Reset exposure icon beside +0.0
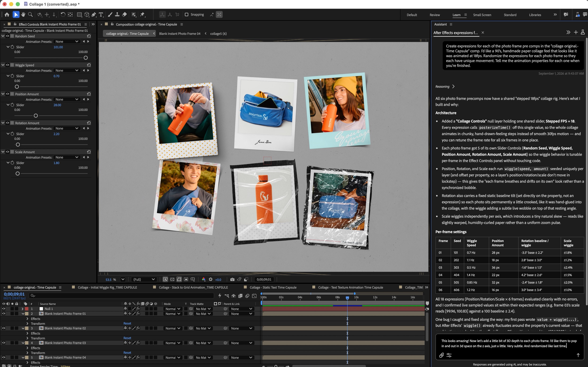The image size is (588, 367). point(211,279)
